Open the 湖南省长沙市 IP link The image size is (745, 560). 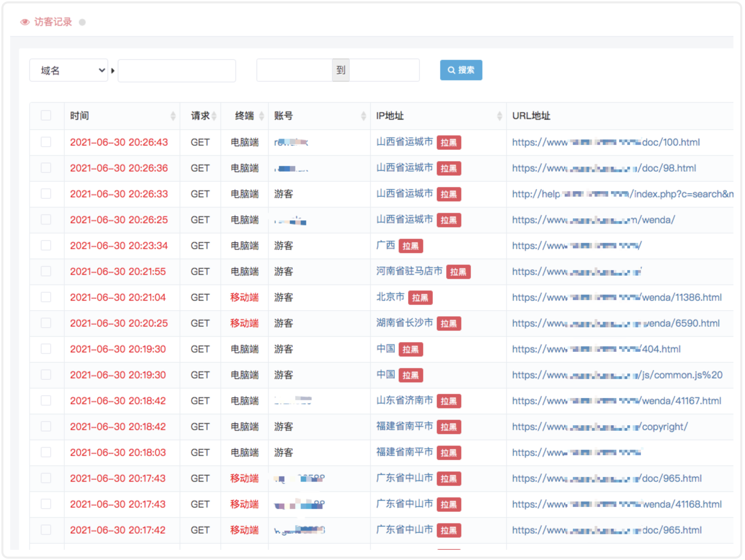404,323
